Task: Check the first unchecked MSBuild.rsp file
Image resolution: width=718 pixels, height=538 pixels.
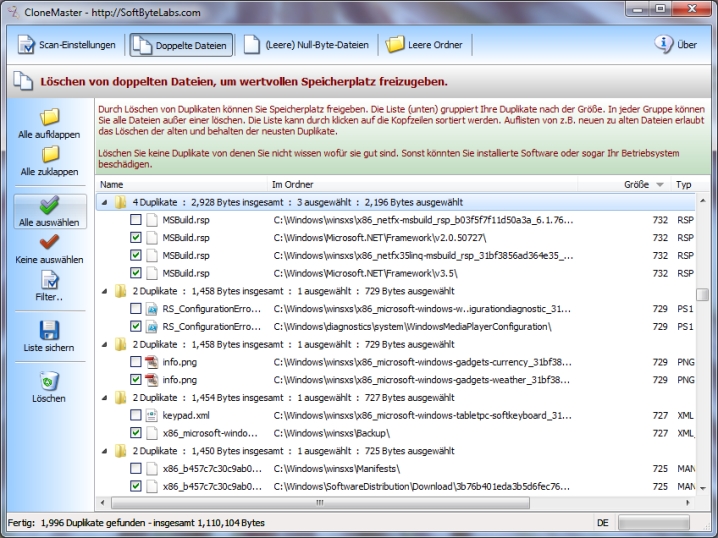Action: coord(136,219)
